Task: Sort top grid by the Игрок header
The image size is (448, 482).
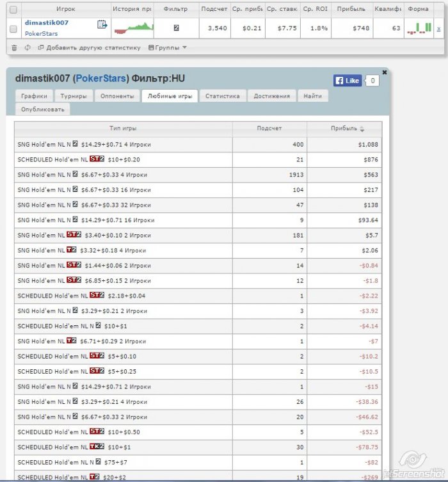Action: point(66,9)
